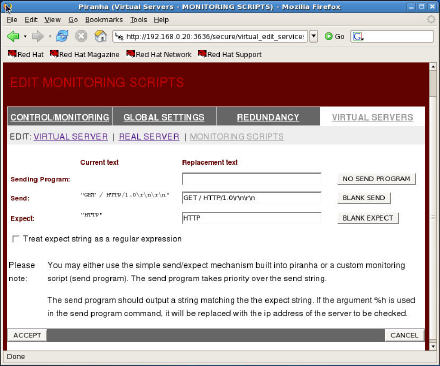The height and width of the screenshot is (366, 440).
Task: Focus the Sending Program replacement text field
Action: 252,179
